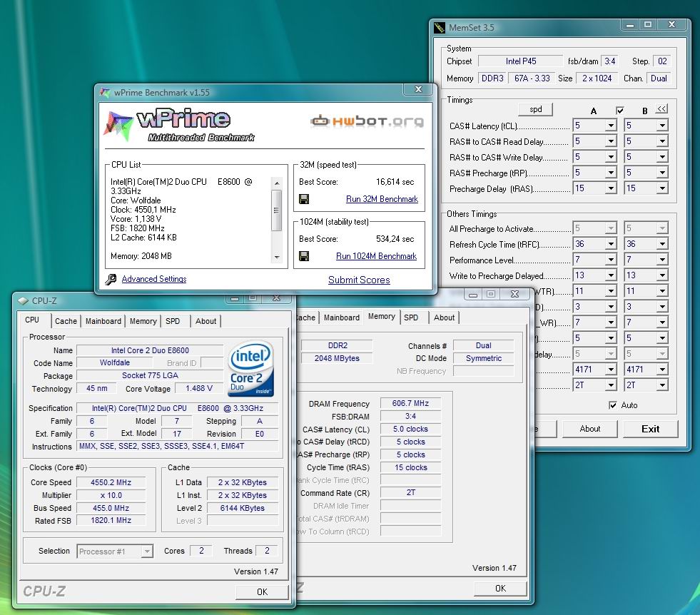Image resolution: width=700 pixels, height=615 pixels.
Task: Click OK in the CPU-Z memory window
Action: (x=500, y=588)
